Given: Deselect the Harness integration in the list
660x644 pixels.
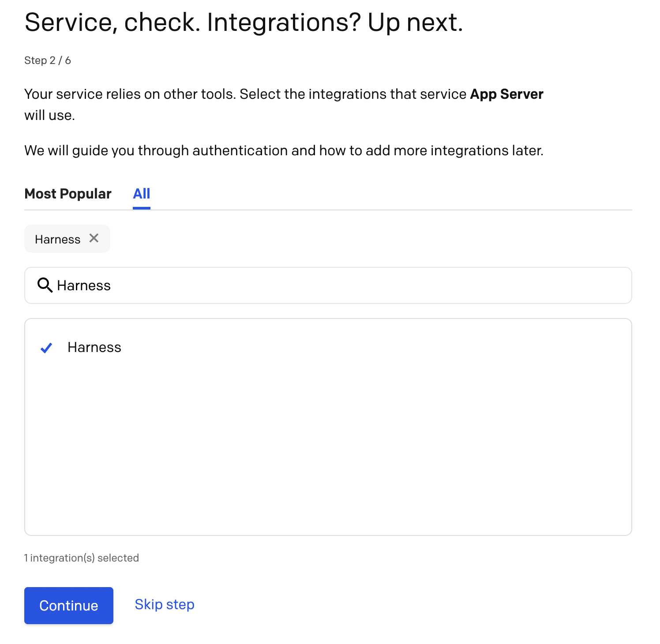Looking at the screenshot, I should point(94,348).
